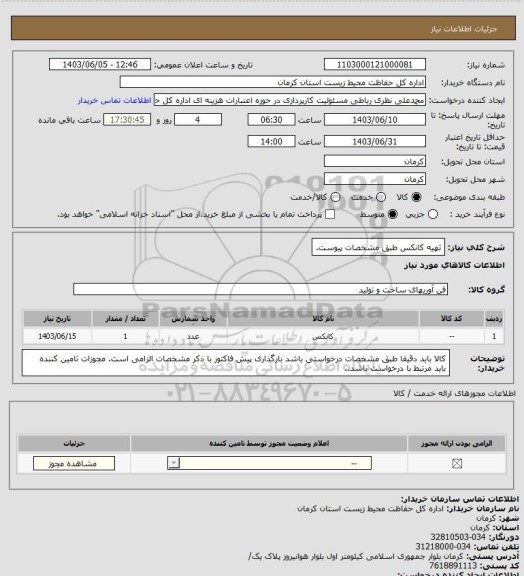Screen dimensions: 524x576
Task: Click the response deadline date 1403/06/10
Action: [375, 120]
